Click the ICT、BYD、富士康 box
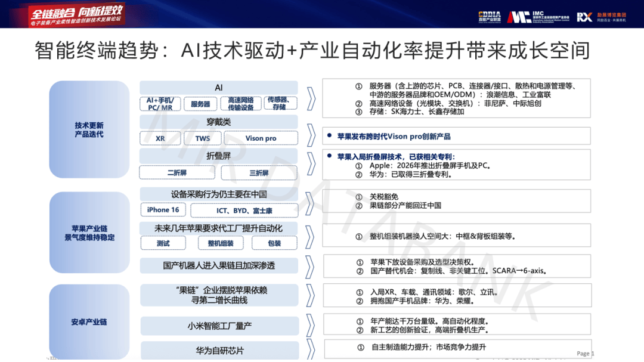 click(244, 211)
